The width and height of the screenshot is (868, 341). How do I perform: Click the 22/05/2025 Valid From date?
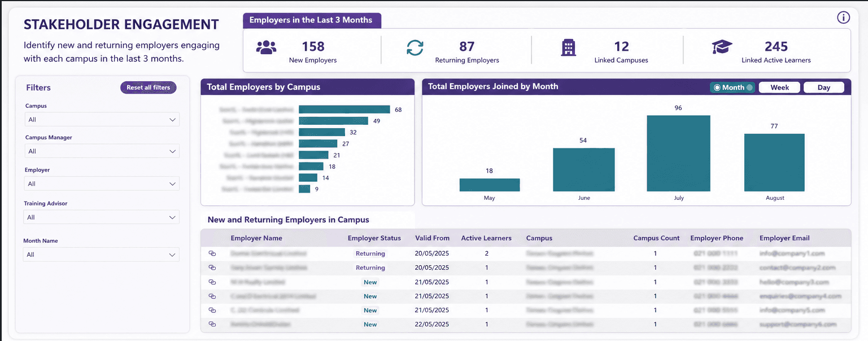[x=432, y=324]
